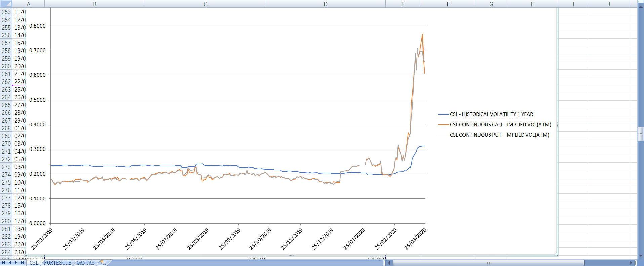This screenshot has width=644, height=266.
Task: Click the 25/12/2019 date axis label
Action: (x=322, y=239)
